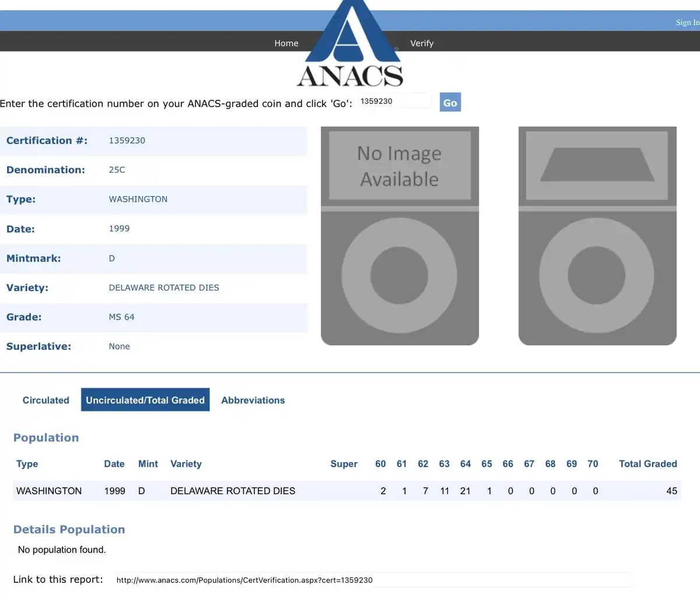Open the Abbreviations tab
The image size is (700, 605).
pos(253,400)
